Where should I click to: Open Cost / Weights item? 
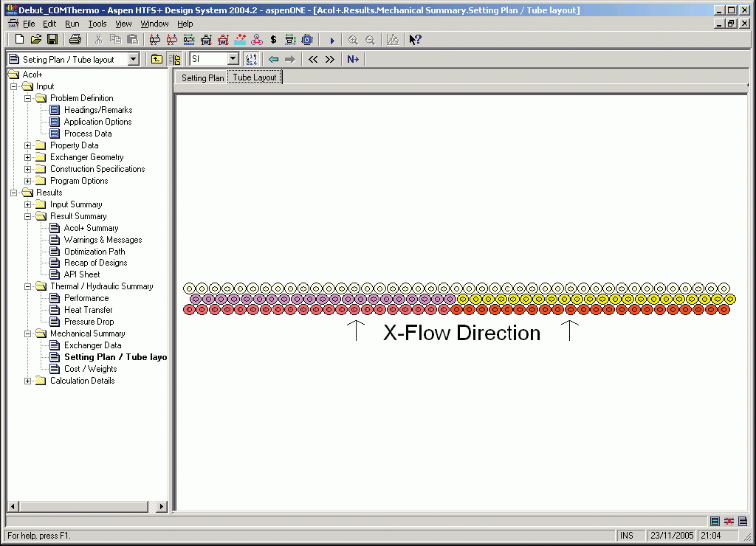(91, 369)
